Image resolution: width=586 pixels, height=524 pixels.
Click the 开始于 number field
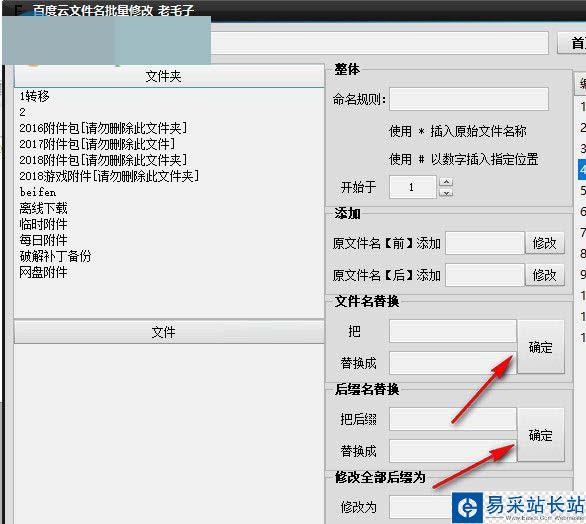[x=413, y=187]
